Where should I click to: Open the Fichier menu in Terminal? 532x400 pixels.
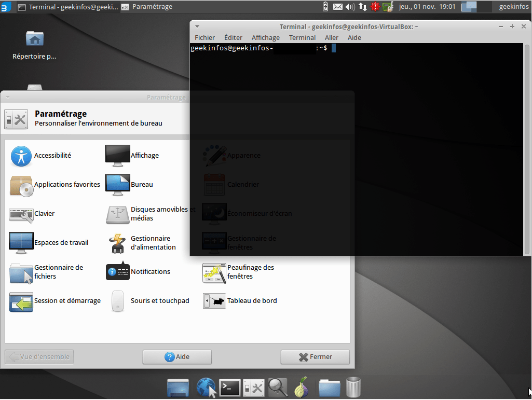(x=204, y=38)
